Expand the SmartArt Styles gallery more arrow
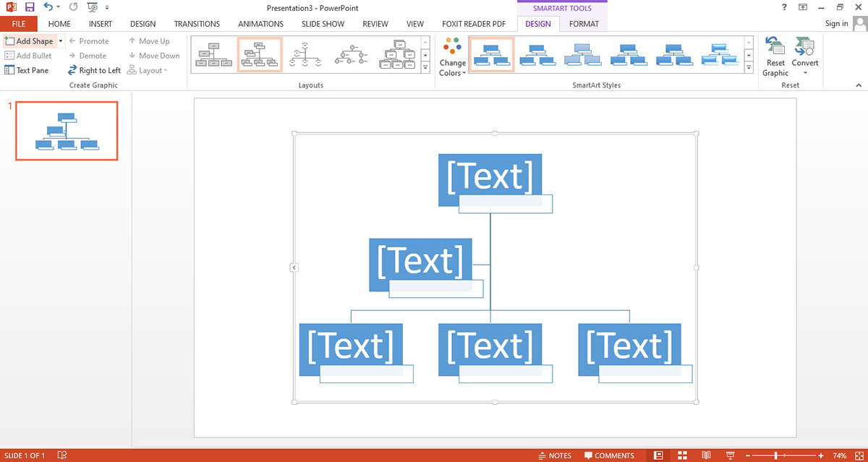The width and height of the screenshot is (868, 462). [x=749, y=68]
